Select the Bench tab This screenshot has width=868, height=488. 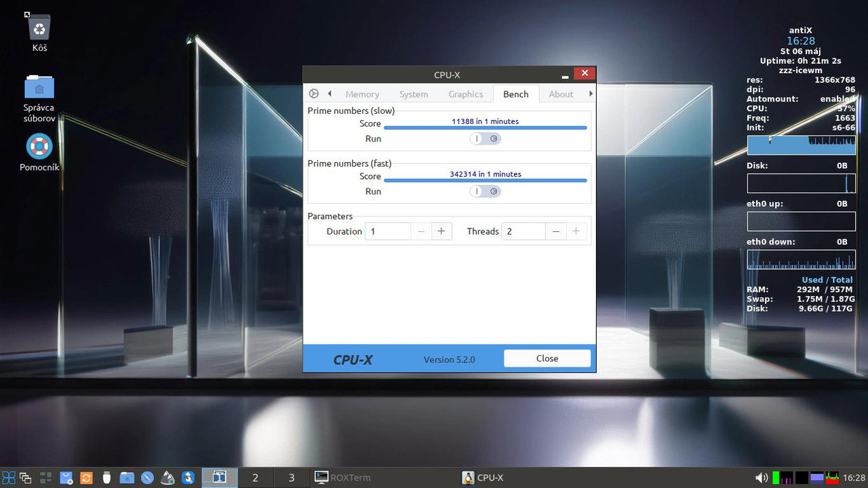pos(515,94)
